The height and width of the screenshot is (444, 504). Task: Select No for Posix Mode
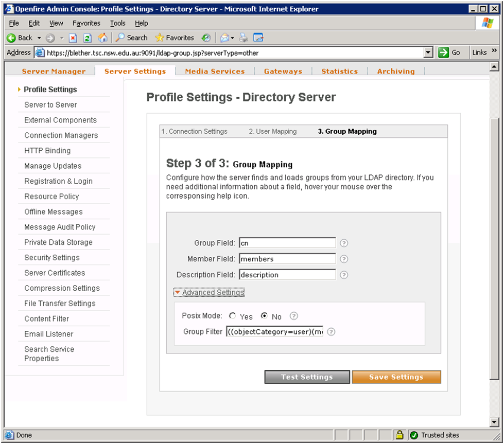pos(264,316)
